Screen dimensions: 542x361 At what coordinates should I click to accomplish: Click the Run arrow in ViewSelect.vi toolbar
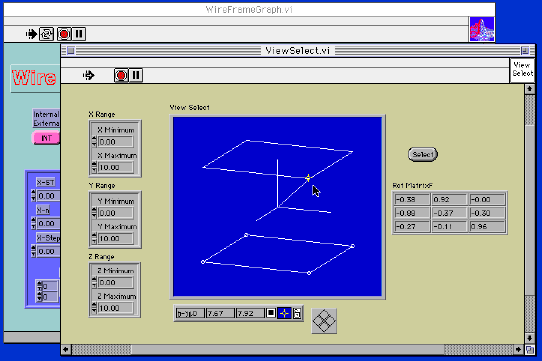click(x=88, y=75)
